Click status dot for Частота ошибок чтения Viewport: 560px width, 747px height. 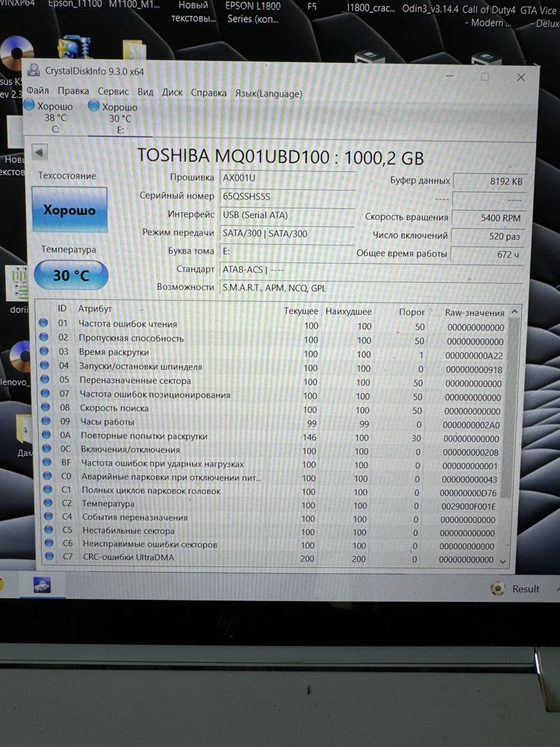(x=43, y=323)
